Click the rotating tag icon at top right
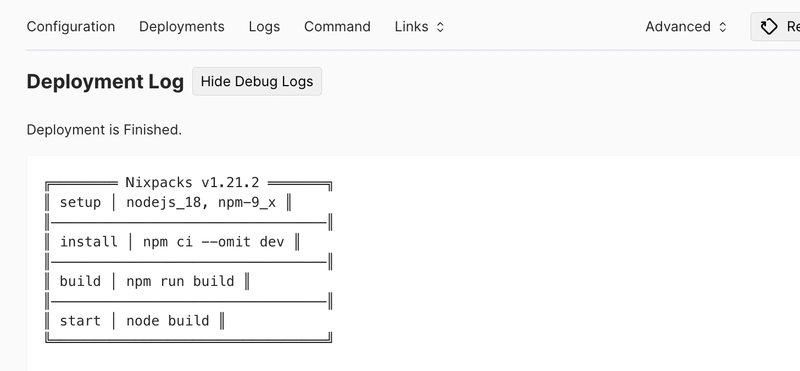800x371 pixels. click(769, 27)
